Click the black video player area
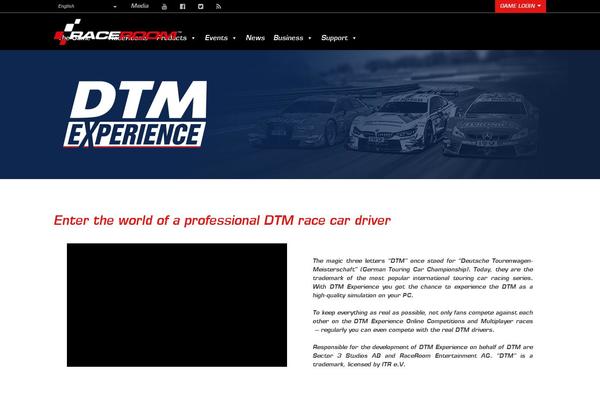This screenshot has height=400, width=600. tap(177, 305)
